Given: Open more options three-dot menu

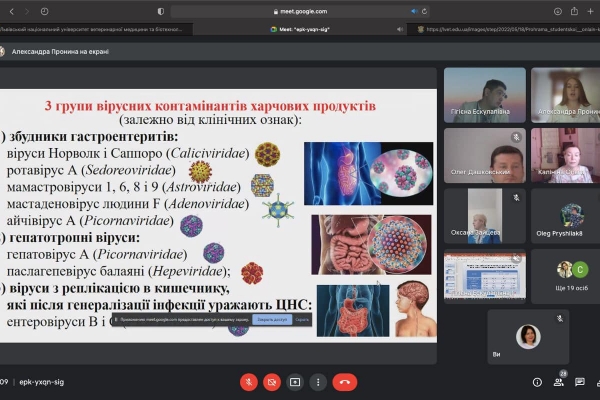Looking at the screenshot, I should (x=318, y=382).
